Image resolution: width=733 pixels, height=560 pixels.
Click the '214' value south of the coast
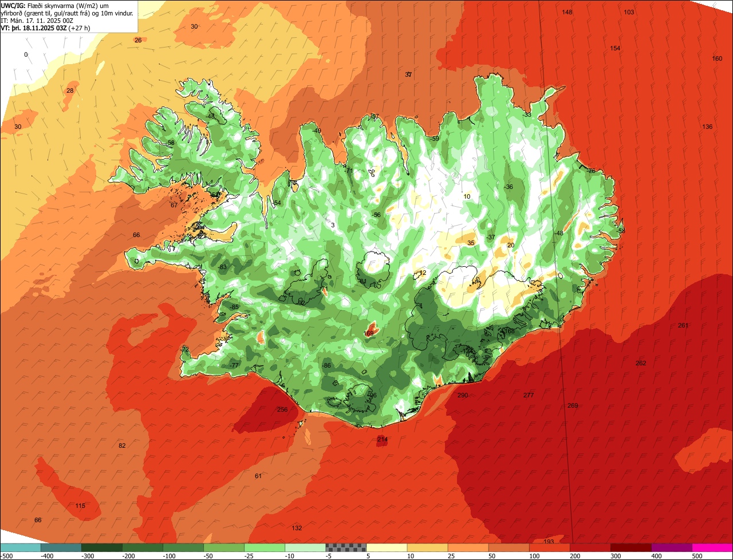383,439
